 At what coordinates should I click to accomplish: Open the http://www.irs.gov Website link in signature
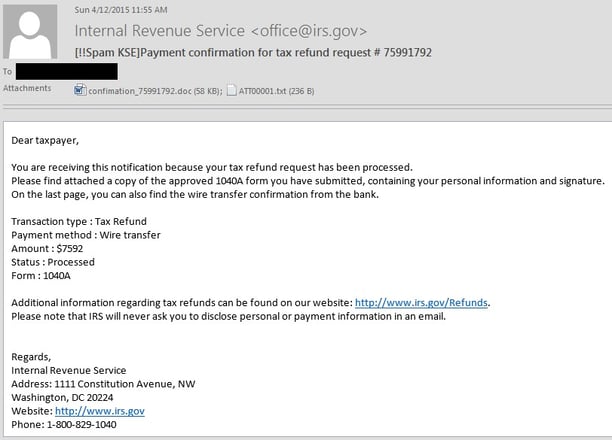click(99, 411)
